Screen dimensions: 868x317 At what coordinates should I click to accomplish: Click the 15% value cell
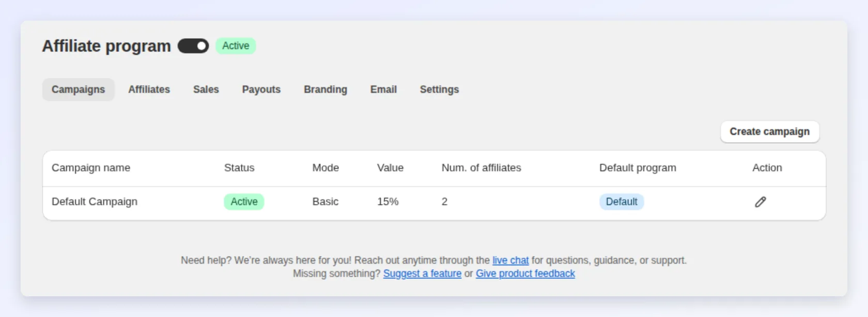(388, 201)
